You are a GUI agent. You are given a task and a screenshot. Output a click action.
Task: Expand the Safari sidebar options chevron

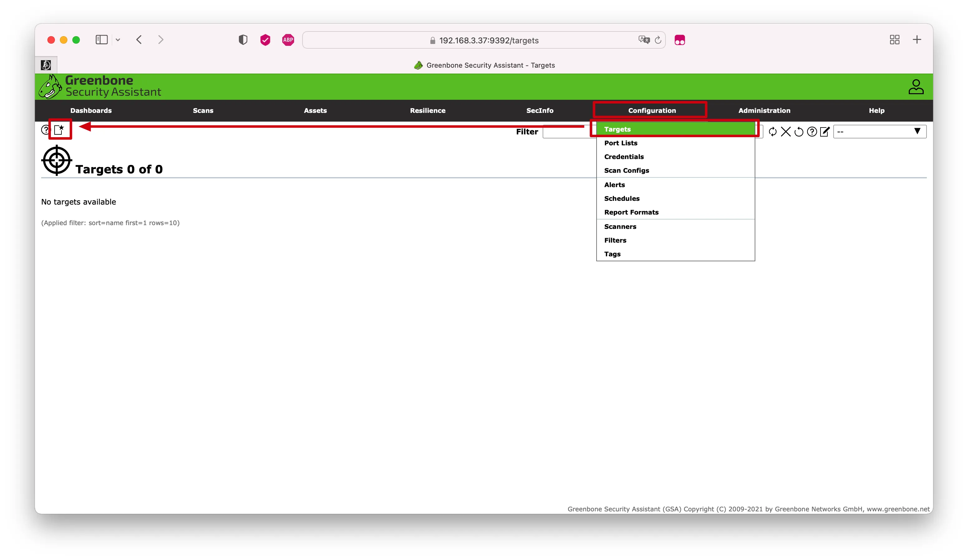pyautogui.click(x=118, y=40)
